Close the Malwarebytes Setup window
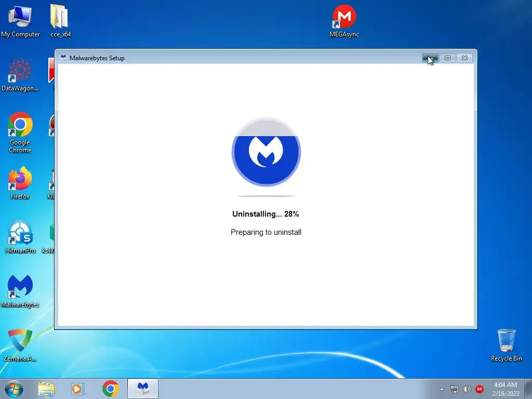The width and height of the screenshot is (532, 399). 464,58
